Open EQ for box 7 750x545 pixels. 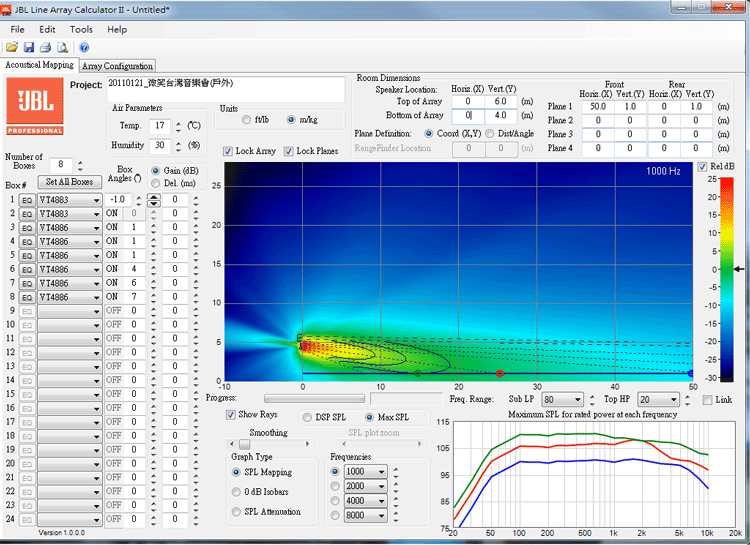click(27, 283)
